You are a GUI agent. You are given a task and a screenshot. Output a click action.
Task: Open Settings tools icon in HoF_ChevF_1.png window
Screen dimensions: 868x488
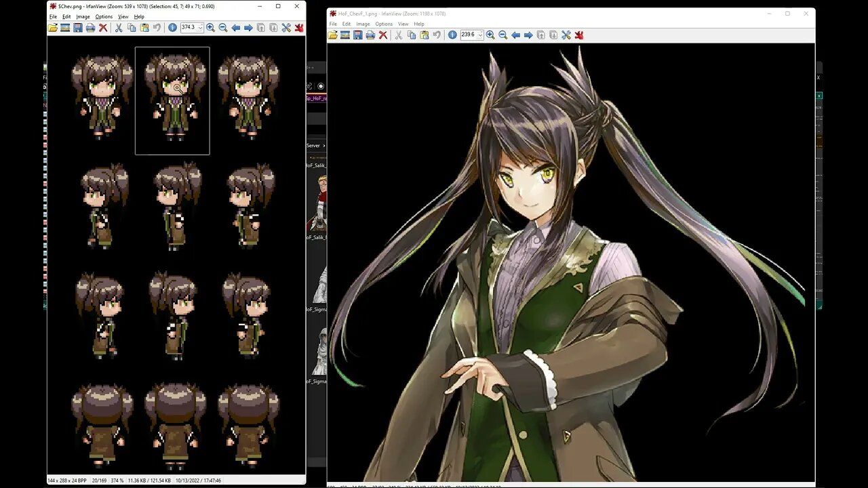(566, 35)
